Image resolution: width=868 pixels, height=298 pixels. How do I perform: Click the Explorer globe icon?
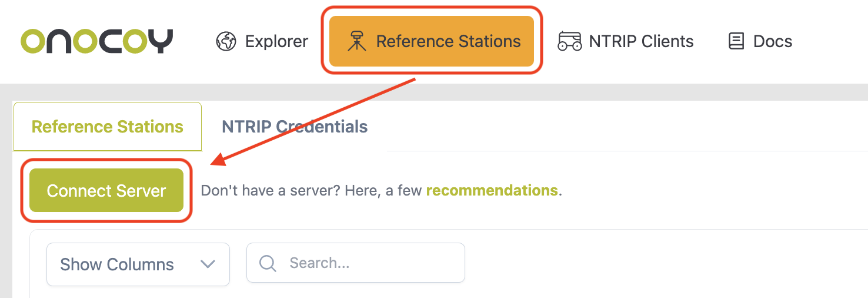coord(226,41)
